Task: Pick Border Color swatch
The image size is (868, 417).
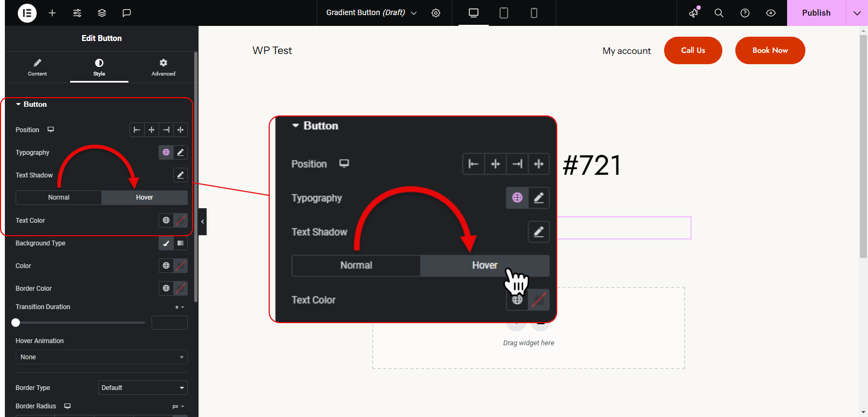Action: pos(181,289)
